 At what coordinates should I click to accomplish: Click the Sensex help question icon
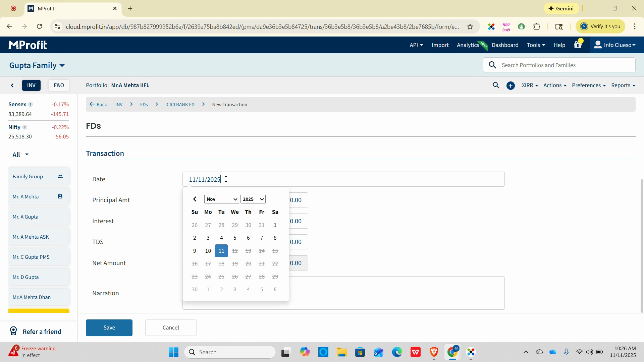30,105
